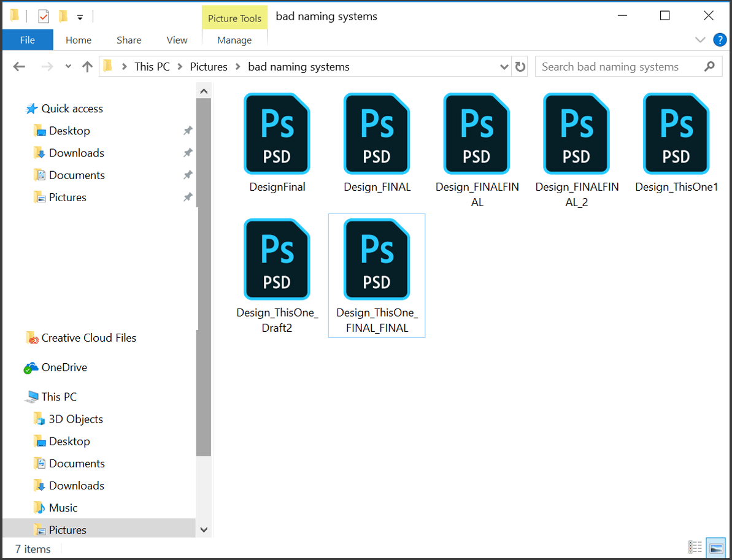Screen dimensions: 732x560
Task: Click the Back arrow navigation button
Action: pyautogui.click(x=19, y=67)
